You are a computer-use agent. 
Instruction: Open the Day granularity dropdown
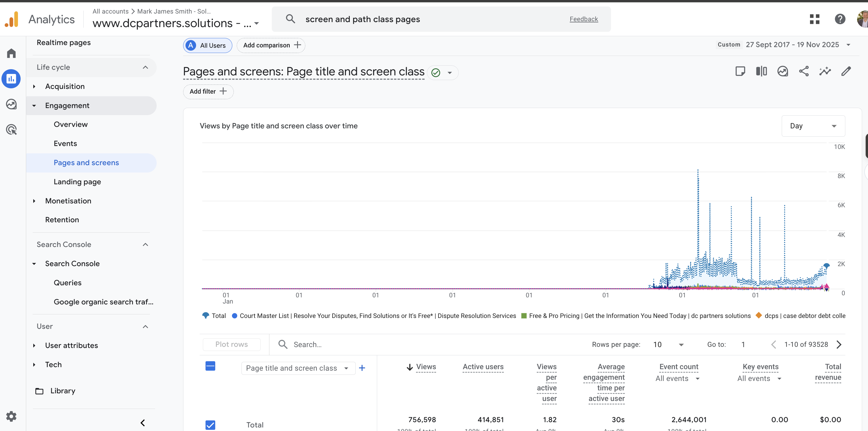click(813, 126)
